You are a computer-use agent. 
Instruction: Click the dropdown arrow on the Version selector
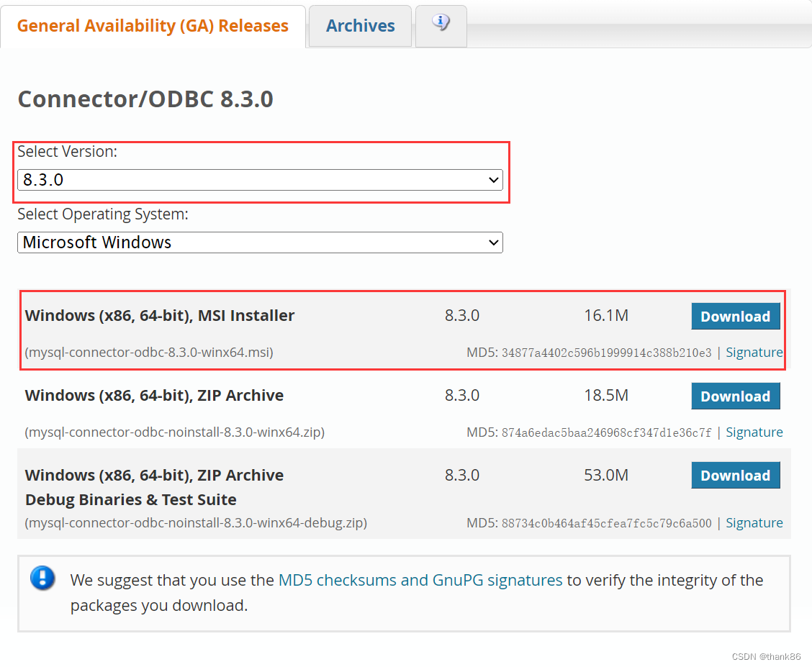coord(493,180)
